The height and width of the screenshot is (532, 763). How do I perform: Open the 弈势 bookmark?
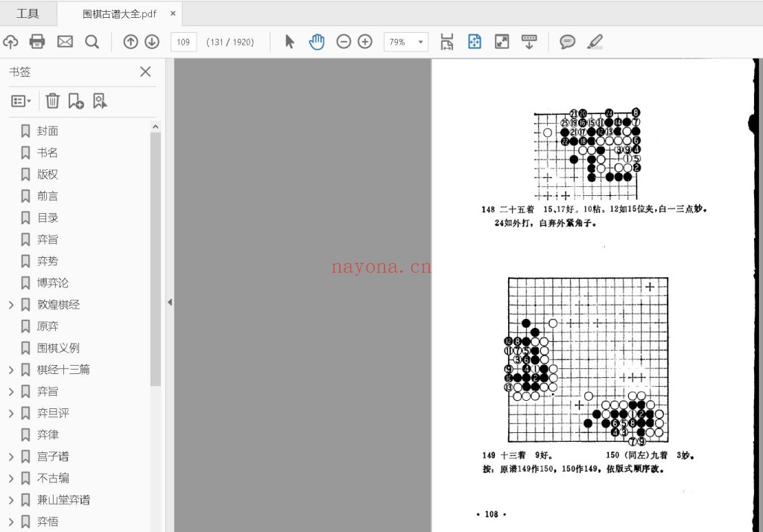pos(48,262)
